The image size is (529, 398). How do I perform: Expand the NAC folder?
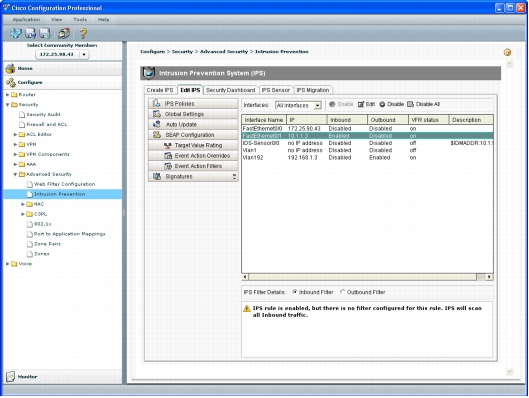pyautogui.click(x=23, y=204)
